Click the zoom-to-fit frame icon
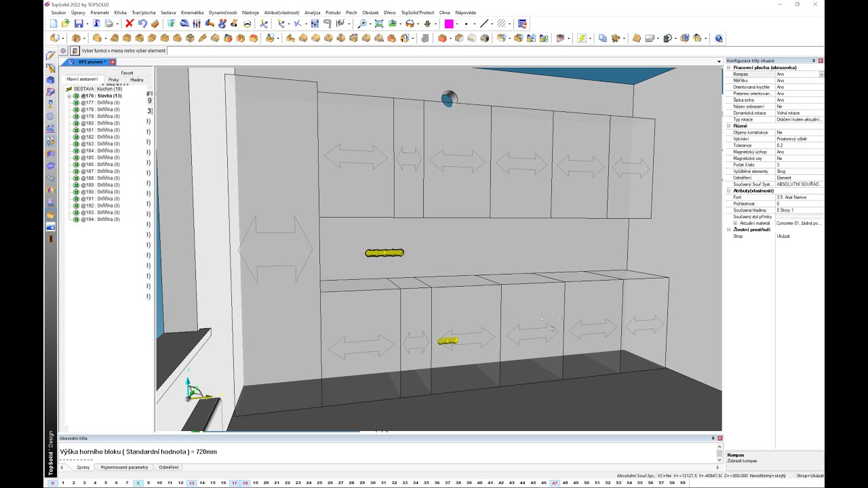The height and width of the screenshot is (488, 868). (379, 24)
